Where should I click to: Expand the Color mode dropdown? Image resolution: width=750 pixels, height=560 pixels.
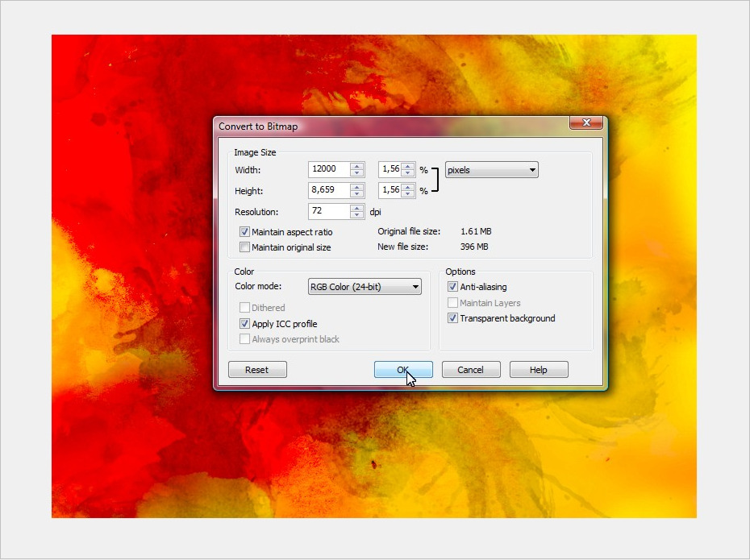365,286
